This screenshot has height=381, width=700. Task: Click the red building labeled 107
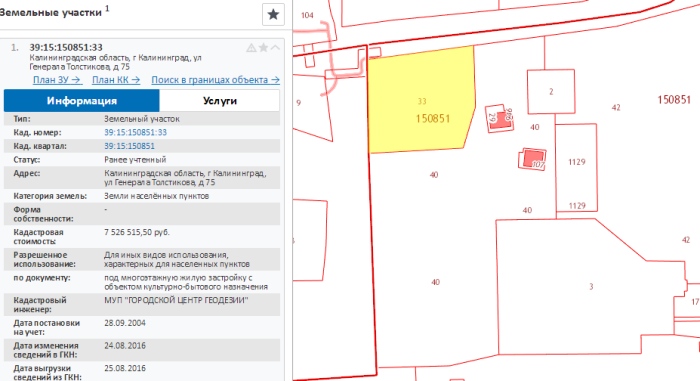tap(533, 159)
